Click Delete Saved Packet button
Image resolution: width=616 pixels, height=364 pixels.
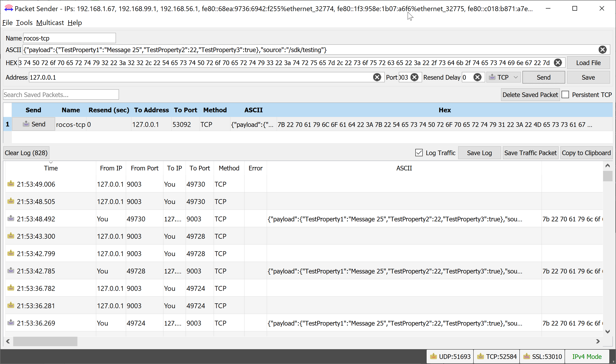click(x=530, y=95)
